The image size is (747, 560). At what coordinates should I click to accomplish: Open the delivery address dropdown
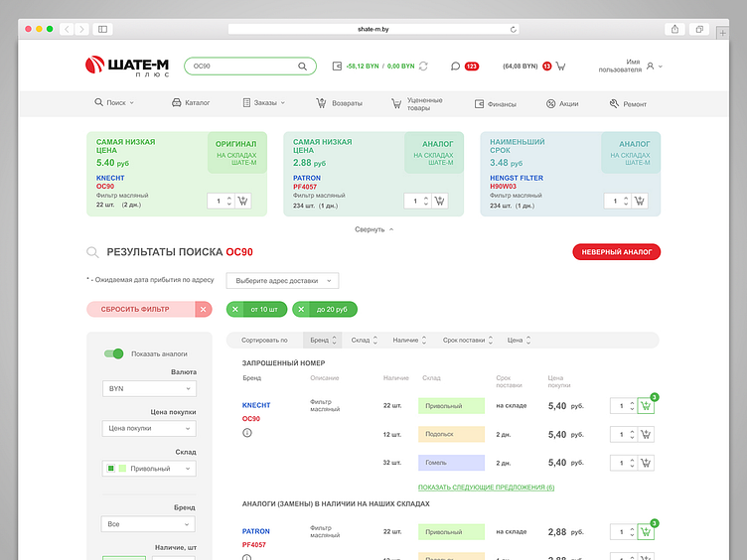pyautogui.click(x=282, y=280)
